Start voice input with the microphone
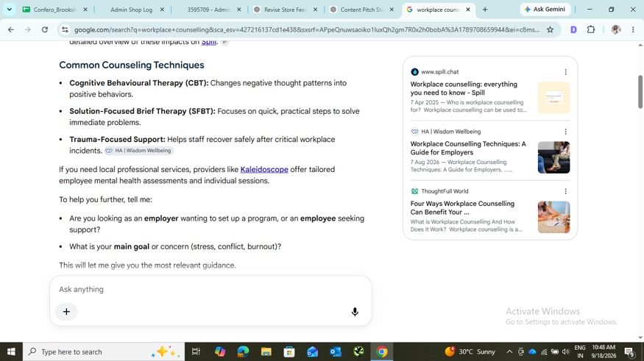The image size is (644, 361). pos(355,312)
